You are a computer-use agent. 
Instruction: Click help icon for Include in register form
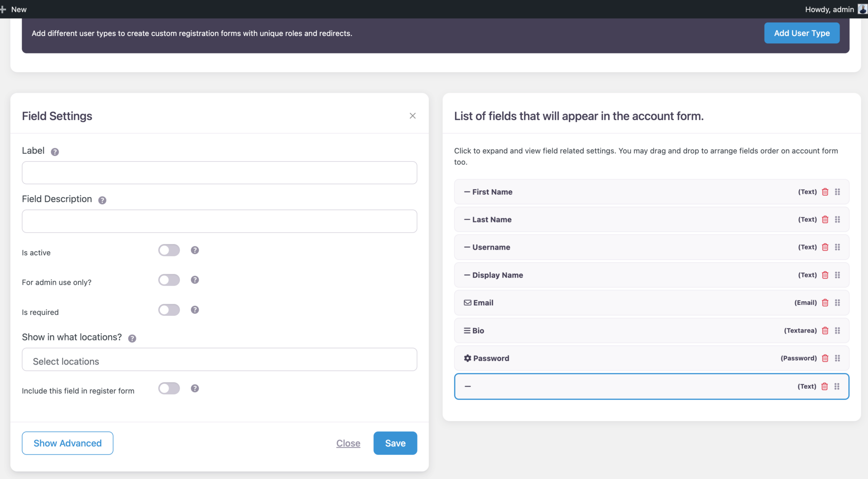195,388
